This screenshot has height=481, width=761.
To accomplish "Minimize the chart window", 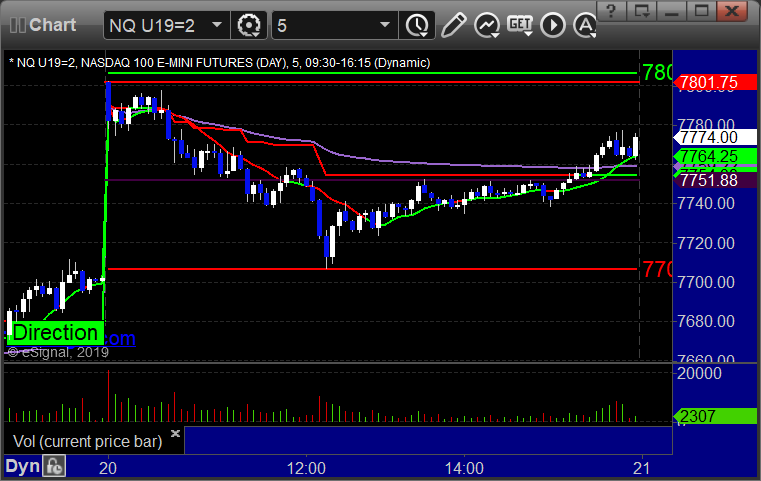I will tap(672, 10).
